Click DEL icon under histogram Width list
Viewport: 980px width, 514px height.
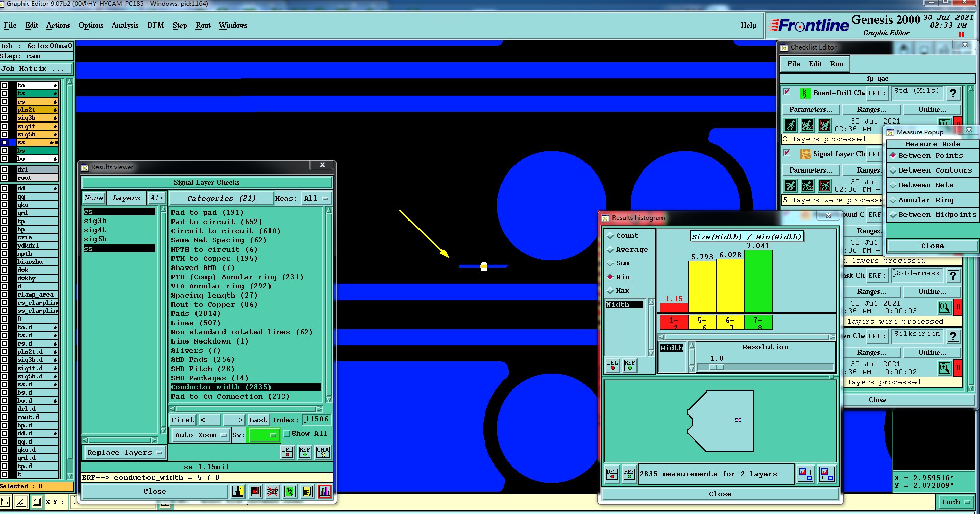pos(612,365)
